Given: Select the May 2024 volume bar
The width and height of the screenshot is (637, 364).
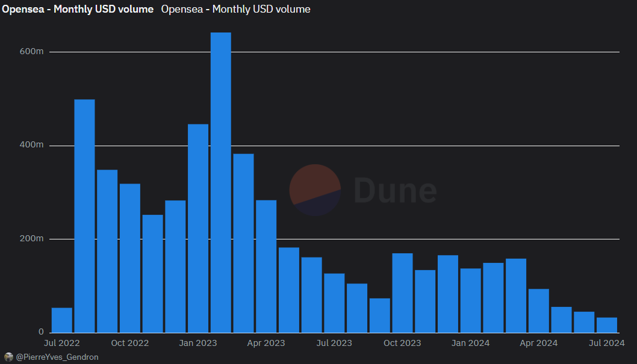Looking at the screenshot, I should (561, 319).
